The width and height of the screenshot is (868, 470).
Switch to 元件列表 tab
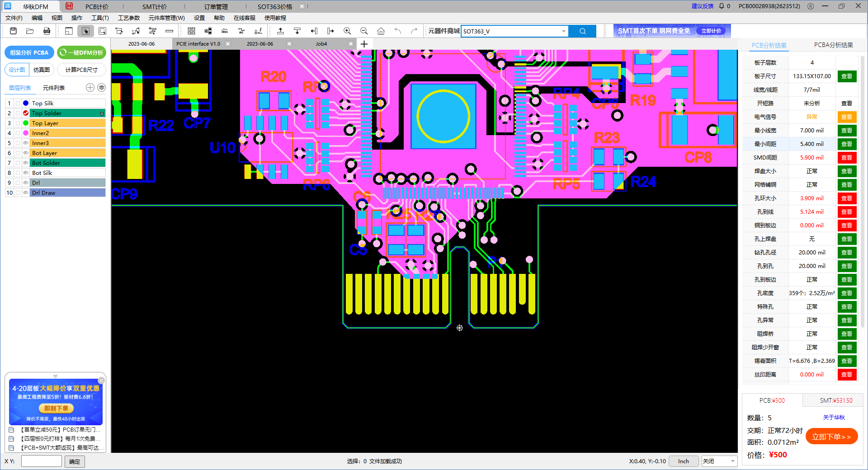click(x=54, y=88)
